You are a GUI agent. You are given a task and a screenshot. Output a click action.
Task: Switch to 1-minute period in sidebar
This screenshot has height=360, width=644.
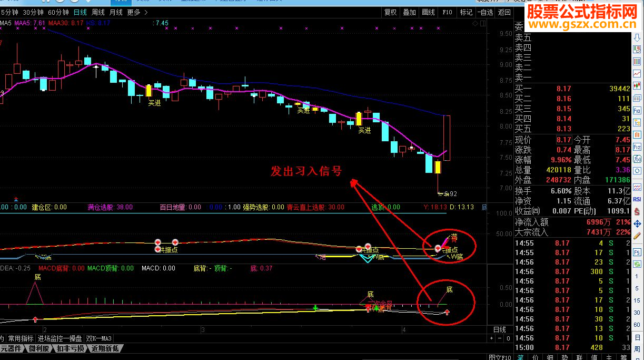[x=637, y=277]
